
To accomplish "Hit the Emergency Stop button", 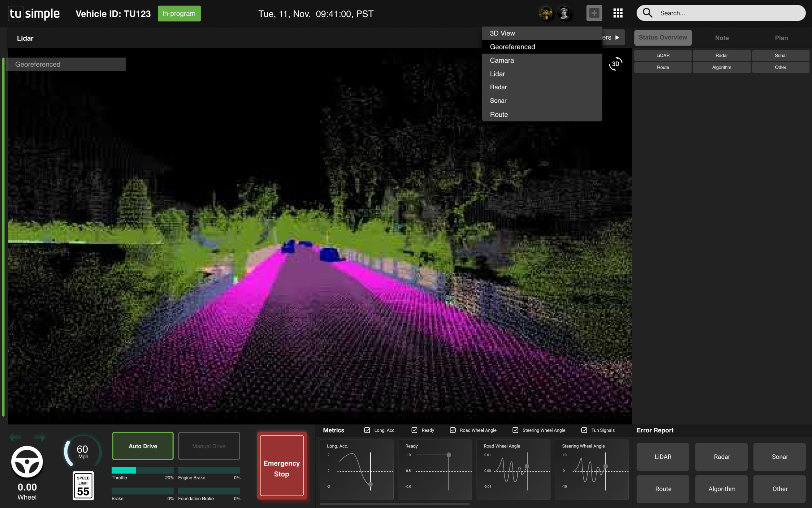I will point(282,465).
